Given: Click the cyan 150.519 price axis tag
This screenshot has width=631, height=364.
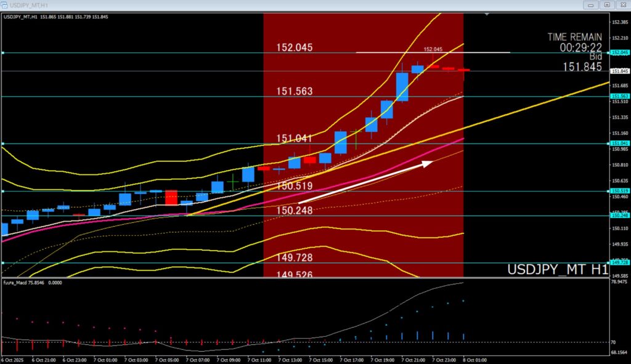Looking at the screenshot, I should 619,191.
